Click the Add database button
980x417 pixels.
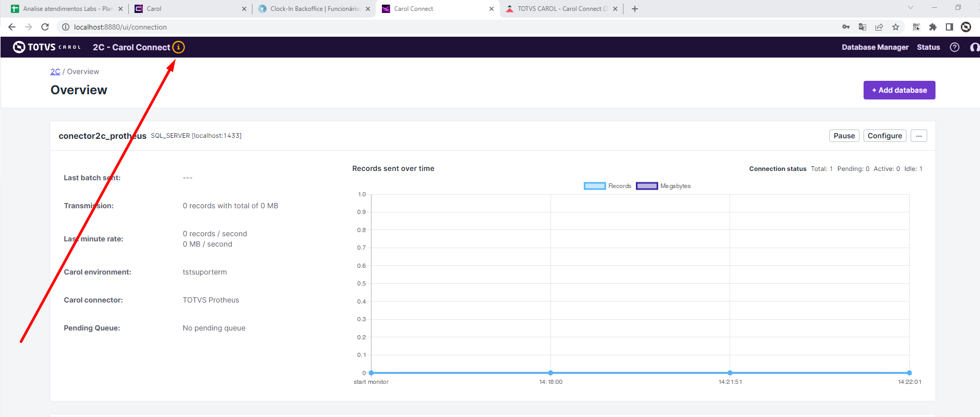point(899,90)
